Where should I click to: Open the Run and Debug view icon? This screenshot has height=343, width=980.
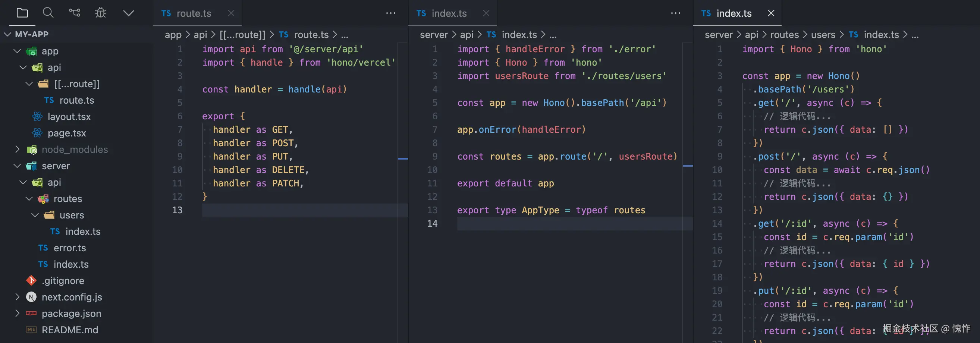pos(100,13)
